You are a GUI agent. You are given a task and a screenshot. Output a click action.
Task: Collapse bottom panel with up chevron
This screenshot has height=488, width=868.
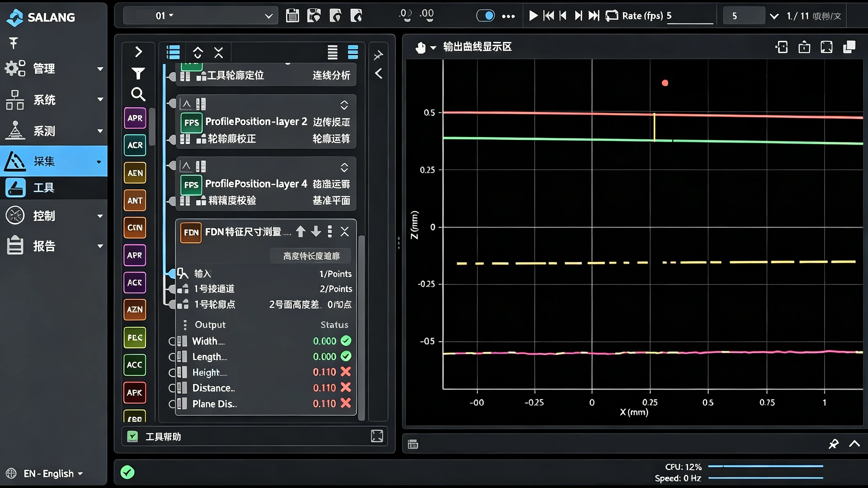[x=854, y=443]
